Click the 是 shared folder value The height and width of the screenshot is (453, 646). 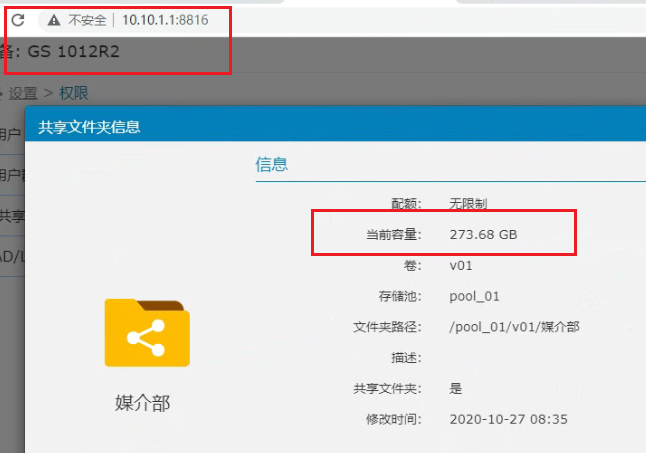(x=456, y=388)
